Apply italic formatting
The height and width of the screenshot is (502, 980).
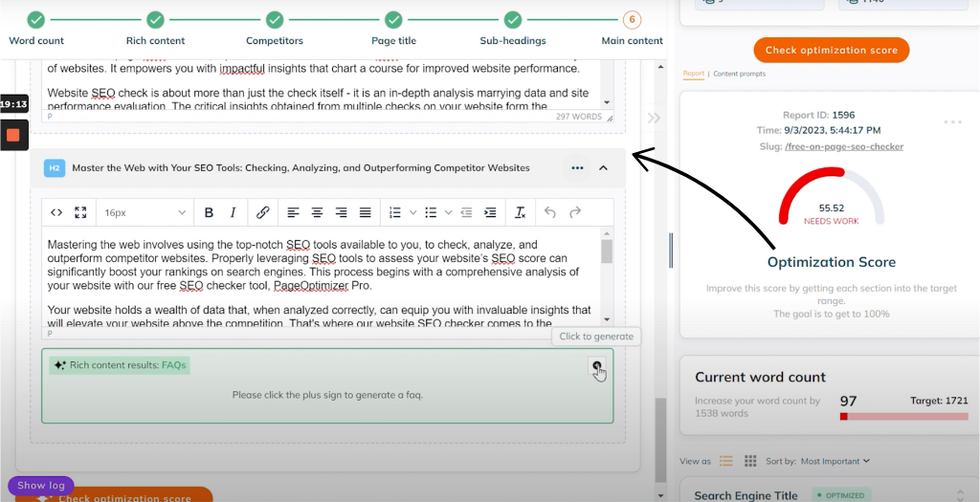(233, 212)
